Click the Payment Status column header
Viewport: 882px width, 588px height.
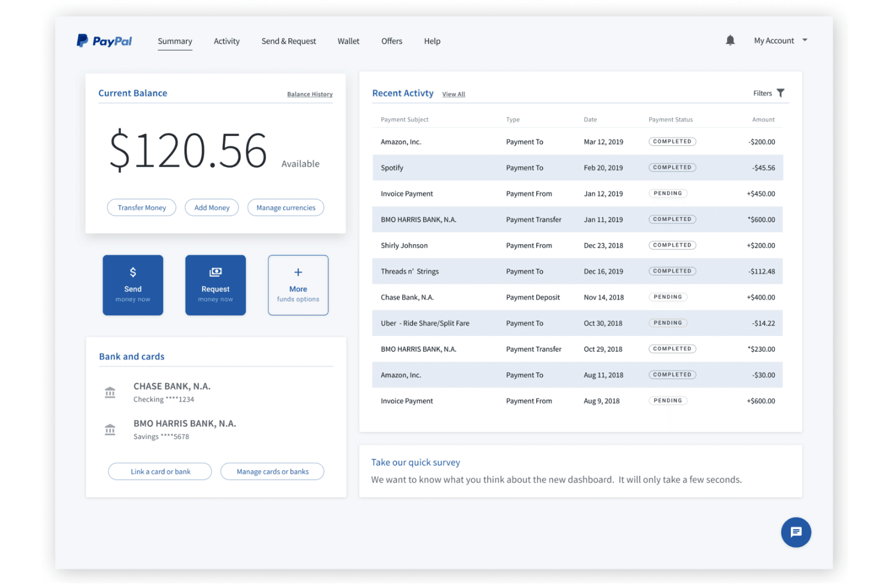tap(670, 120)
